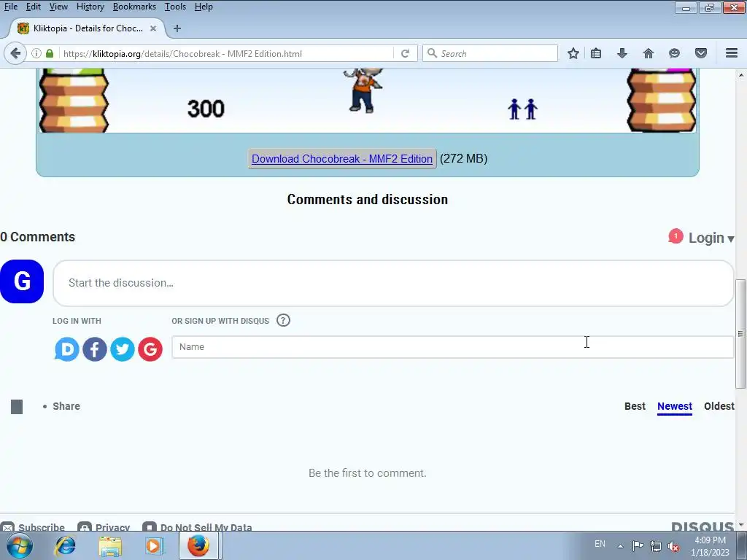Open Action Center flag tray icon
Screen dimensions: 747x560
[x=638, y=545]
